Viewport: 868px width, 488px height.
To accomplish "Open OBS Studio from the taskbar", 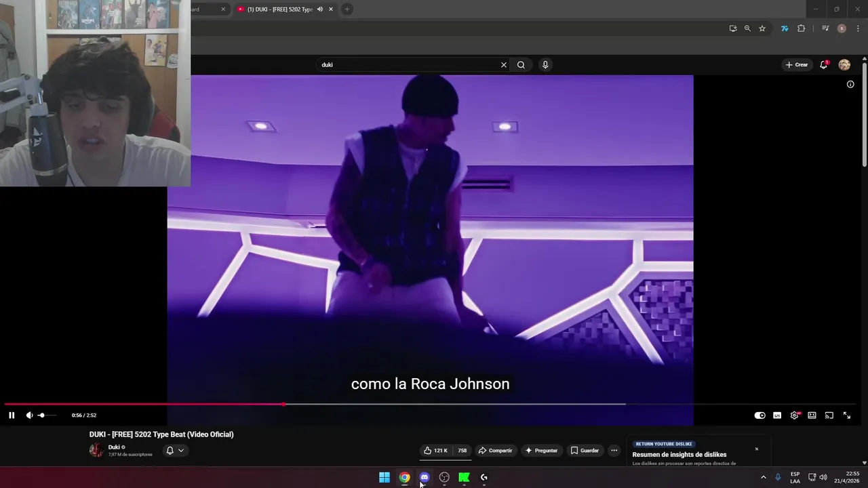I will point(444,477).
